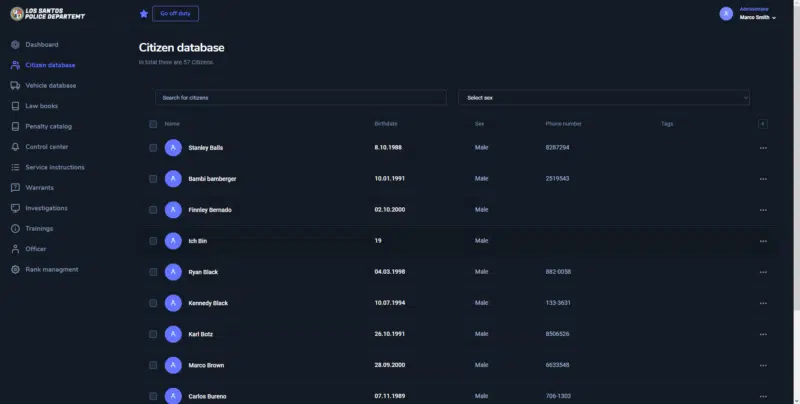Check the Ryan Black row checkbox
Screen dimensions: 800x404
153,272
